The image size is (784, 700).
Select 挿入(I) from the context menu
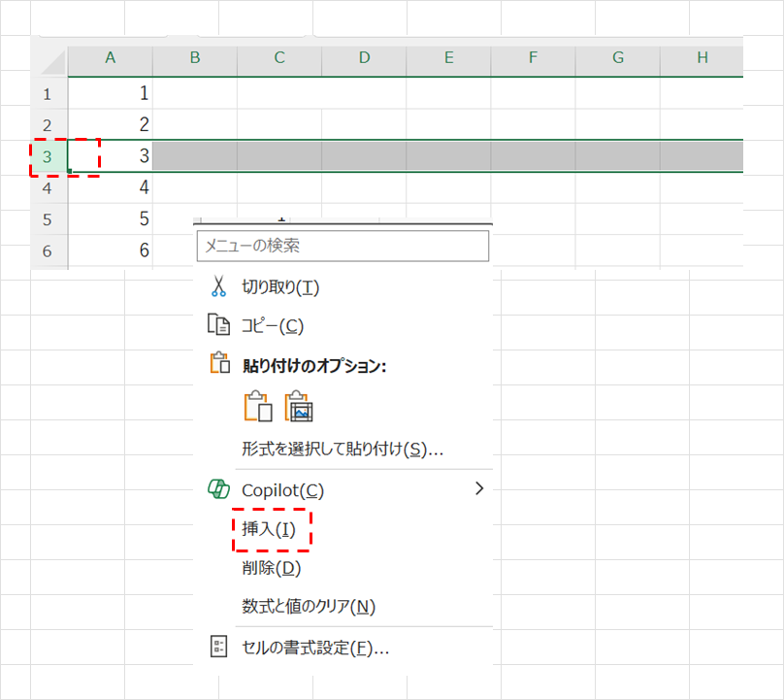(x=268, y=529)
